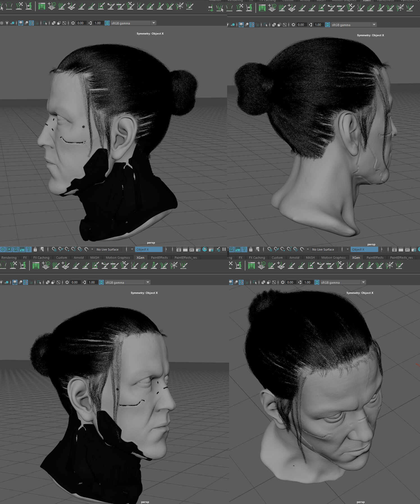This screenshot has width=420, height=504.
Task: Switch to FX Caching tab in bottom-left pane
Action: point(41,258)
